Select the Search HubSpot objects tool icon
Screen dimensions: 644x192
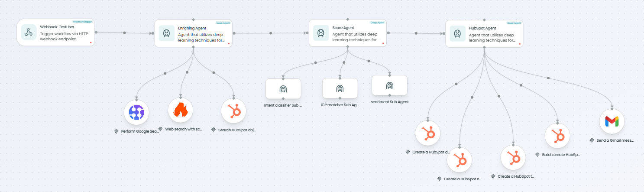[x=234, y=111]
